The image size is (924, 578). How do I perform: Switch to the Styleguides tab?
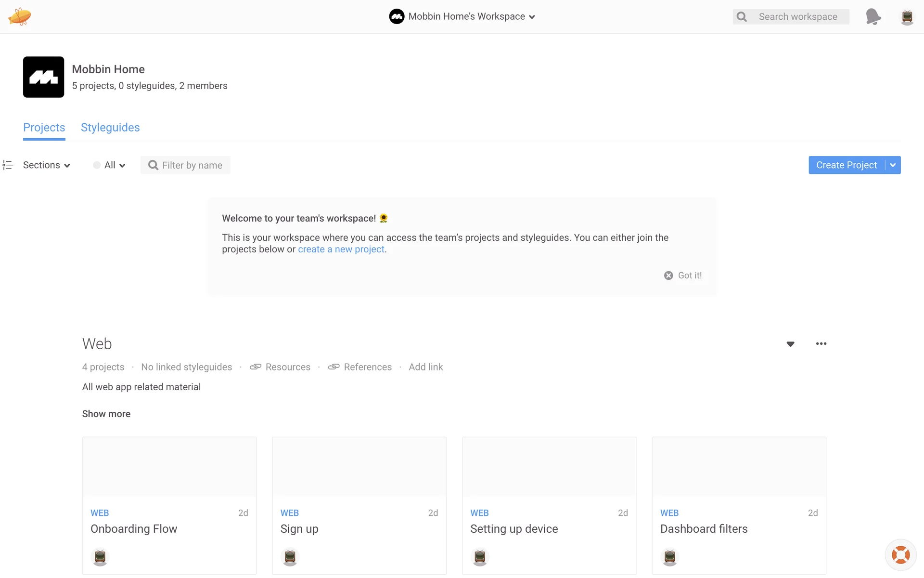click(110, 128)
